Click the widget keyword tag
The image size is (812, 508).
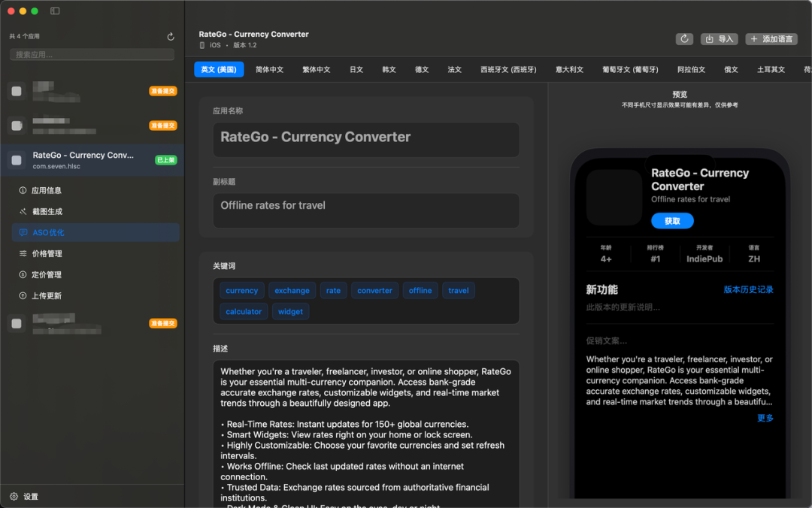[x=290, y=312]
